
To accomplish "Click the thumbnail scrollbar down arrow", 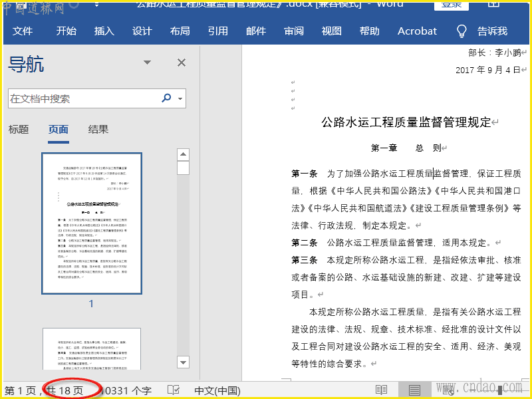I will tap(184, 362).
